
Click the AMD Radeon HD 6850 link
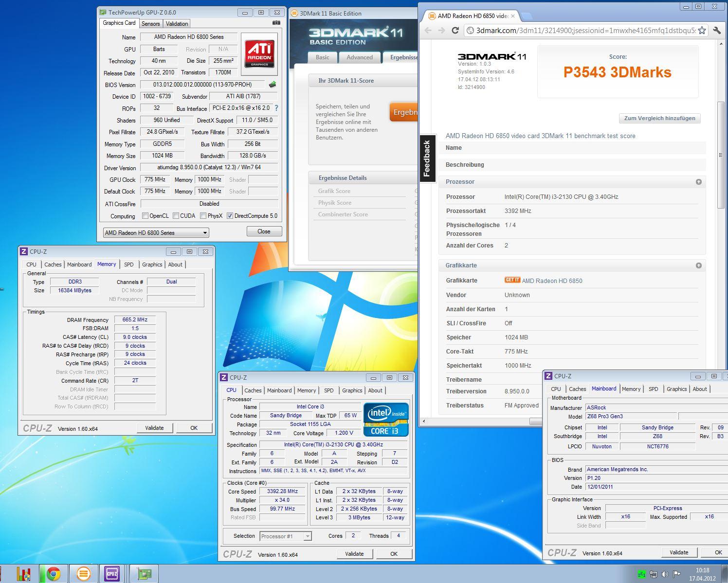(552, 281)
